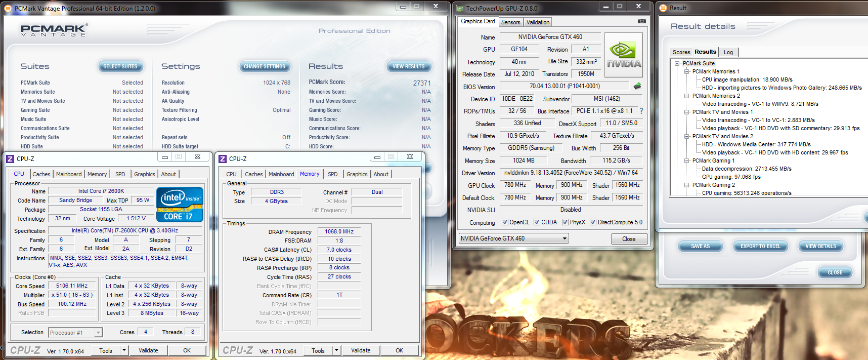
Task: Open the Scores tab in Result window
Action: (681, 52)
